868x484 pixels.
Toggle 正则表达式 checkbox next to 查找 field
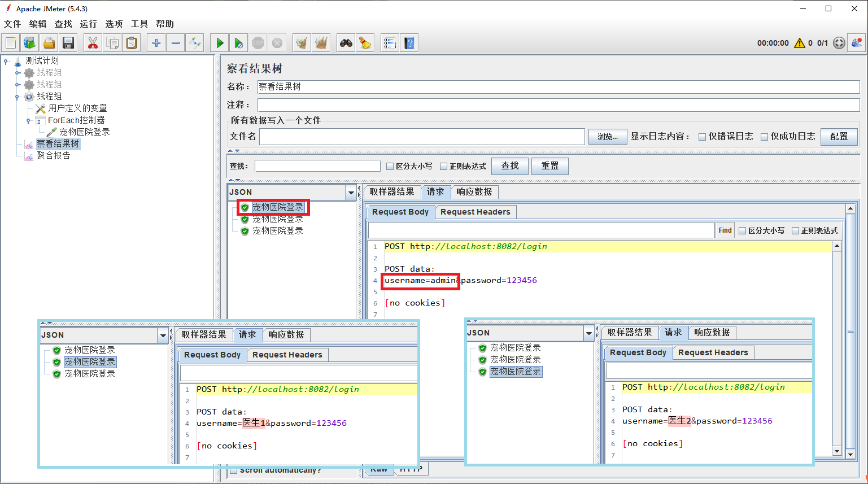point(444,167)
